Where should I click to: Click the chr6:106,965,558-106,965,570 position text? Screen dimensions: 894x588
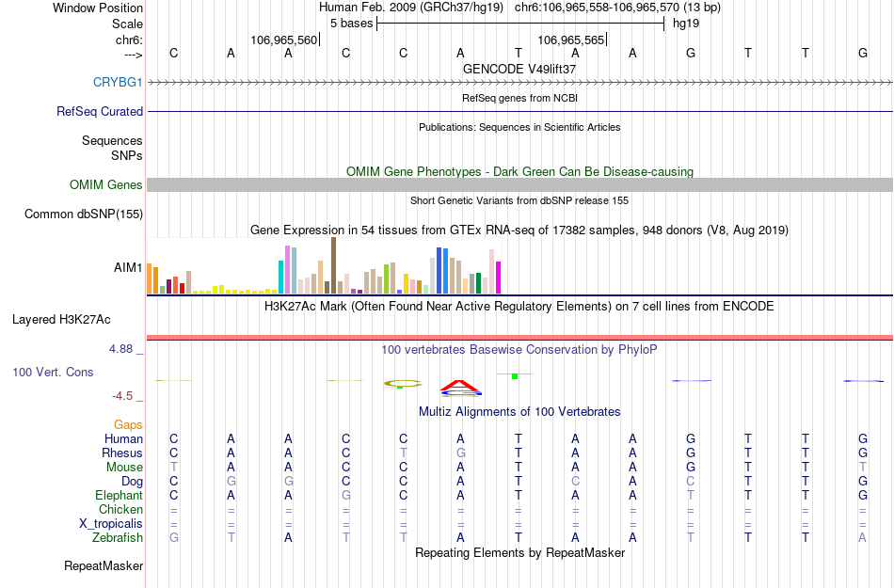coord(597,8)
